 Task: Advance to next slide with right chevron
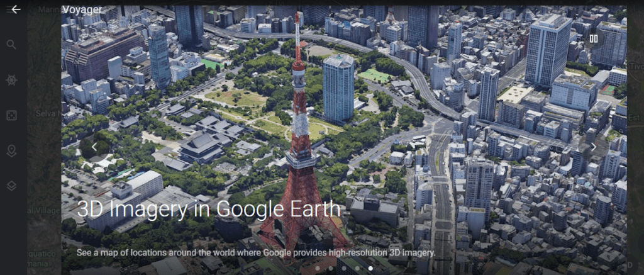point(593,147)
